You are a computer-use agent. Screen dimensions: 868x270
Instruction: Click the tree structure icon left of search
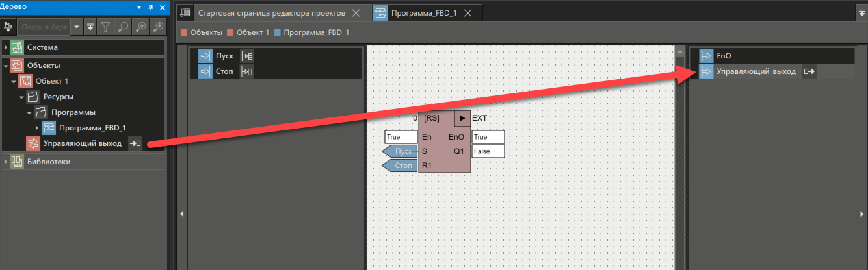pyautogui.click(x=8, y=27)
